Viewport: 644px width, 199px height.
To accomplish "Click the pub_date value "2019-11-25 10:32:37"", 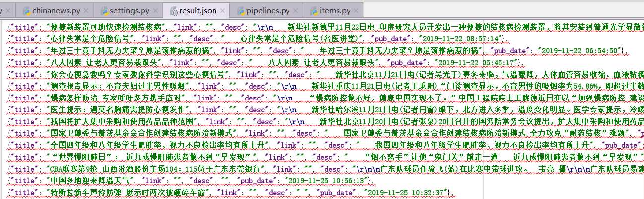I will pos(405,193).
